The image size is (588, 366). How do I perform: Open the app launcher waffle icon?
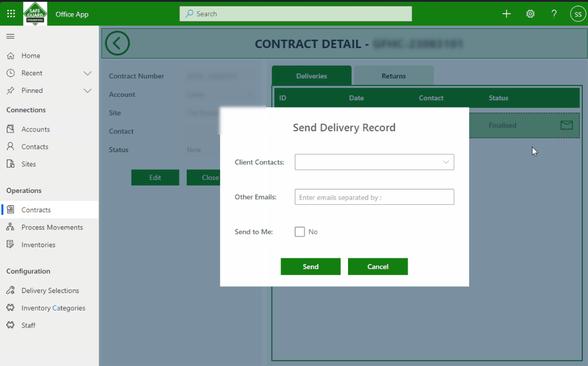pyautogui.click(x=11, y=14)
